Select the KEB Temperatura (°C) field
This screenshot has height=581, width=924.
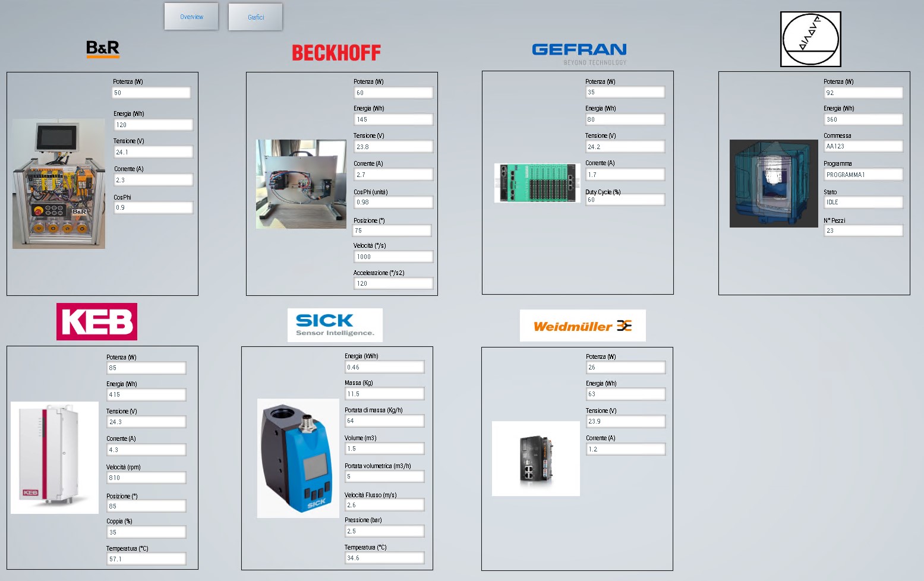[146, 559]
